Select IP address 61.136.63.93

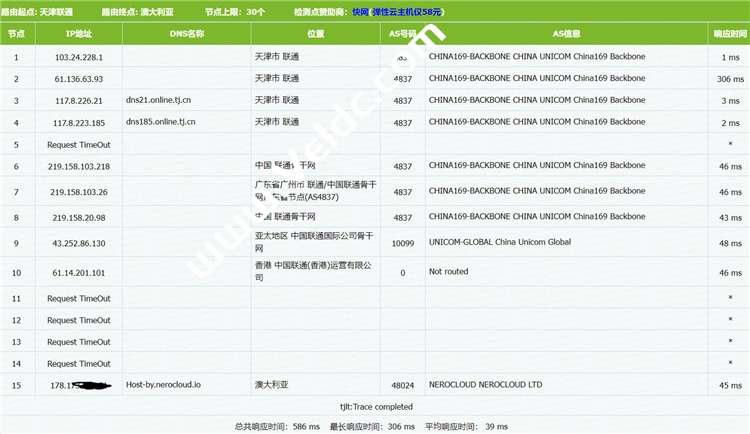point(78,79)
